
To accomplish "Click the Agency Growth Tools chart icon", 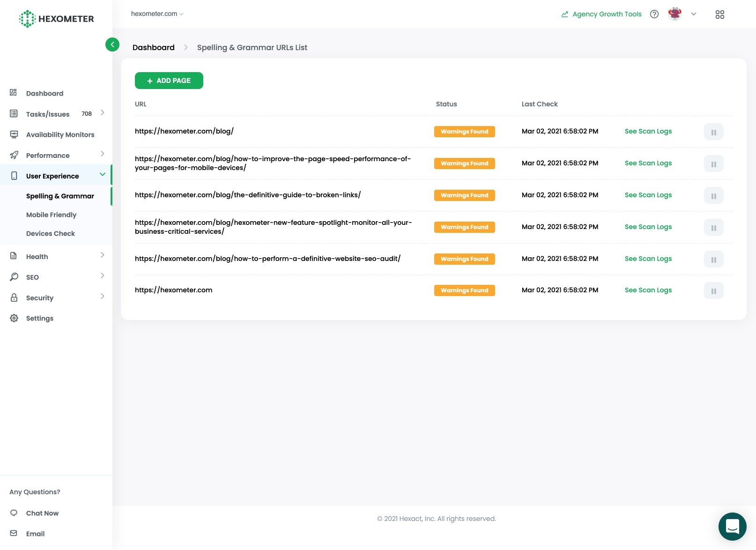I will 565,14.
